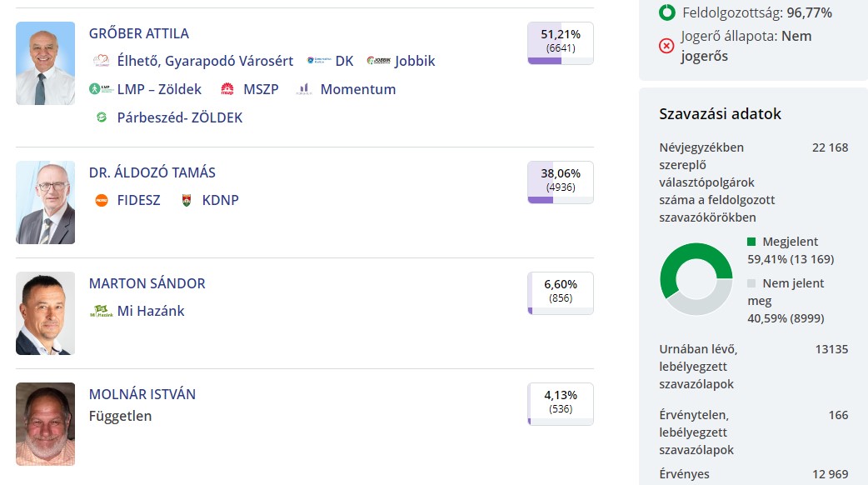Click the 51,21% vote result bar
This screenshot has width=868, height=485.
coord(560,43)
